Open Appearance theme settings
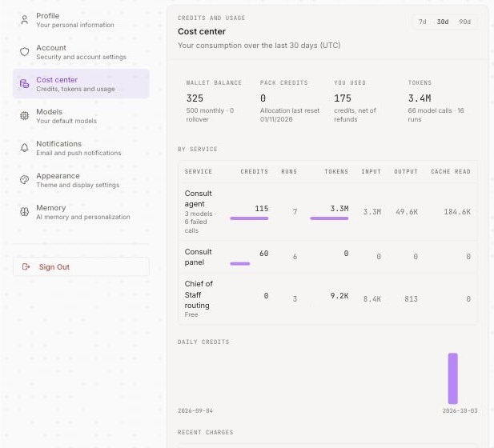Screen dimensions: 494x448 pos(81,180)
